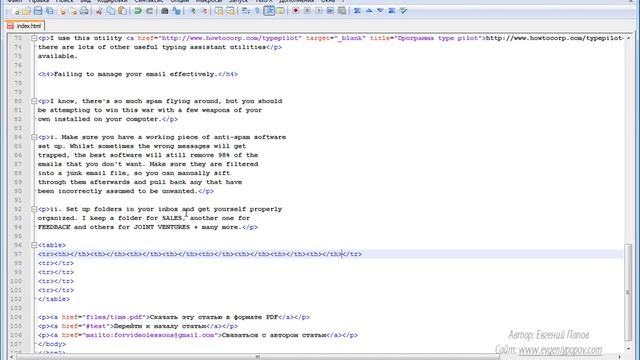This screenshot has height=360, width=640.
Task: Click the Zoom In toolbar icon
Action: pos(192,11)
